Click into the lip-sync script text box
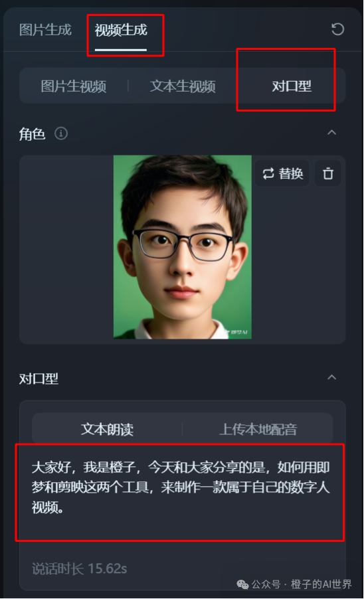 [x=180, y=493]
